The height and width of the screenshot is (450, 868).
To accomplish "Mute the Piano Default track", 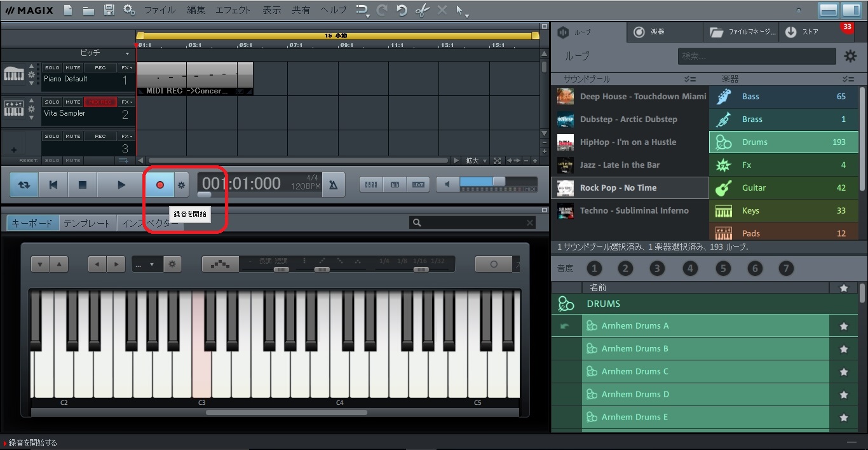I will tap(73, 67).
